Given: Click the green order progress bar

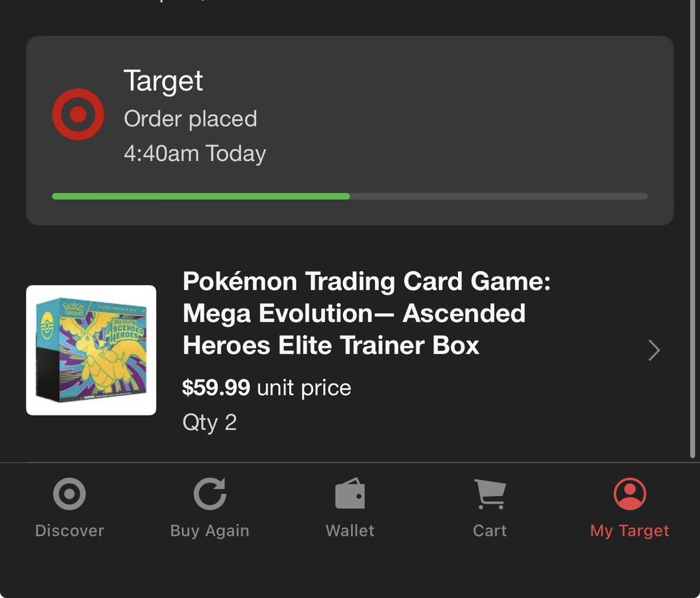Looking at the screenshot, I should (x=350, y=196).
